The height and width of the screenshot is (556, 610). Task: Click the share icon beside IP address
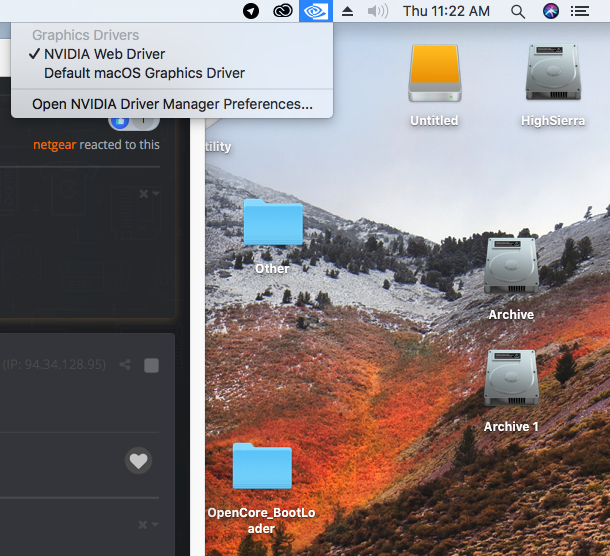[x=125, y=365]
